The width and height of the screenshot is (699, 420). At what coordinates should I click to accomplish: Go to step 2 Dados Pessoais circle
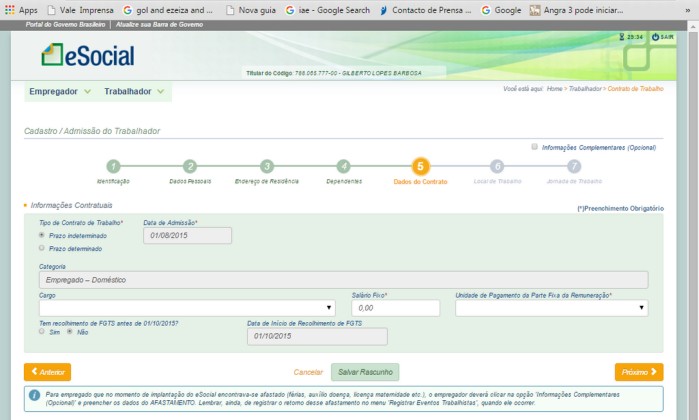pos(190,167)
